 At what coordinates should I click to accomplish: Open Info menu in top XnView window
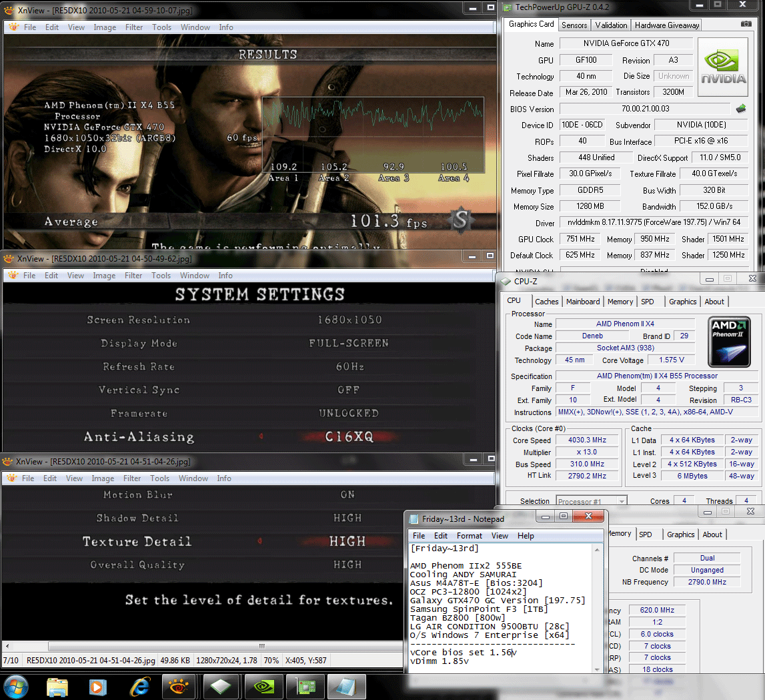coord(226,27)
